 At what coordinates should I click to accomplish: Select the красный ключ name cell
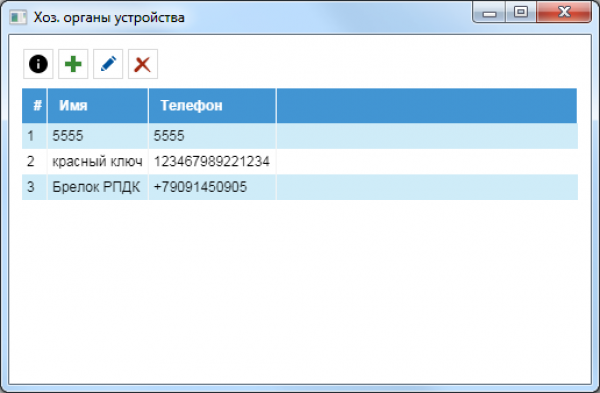(98, 161)
